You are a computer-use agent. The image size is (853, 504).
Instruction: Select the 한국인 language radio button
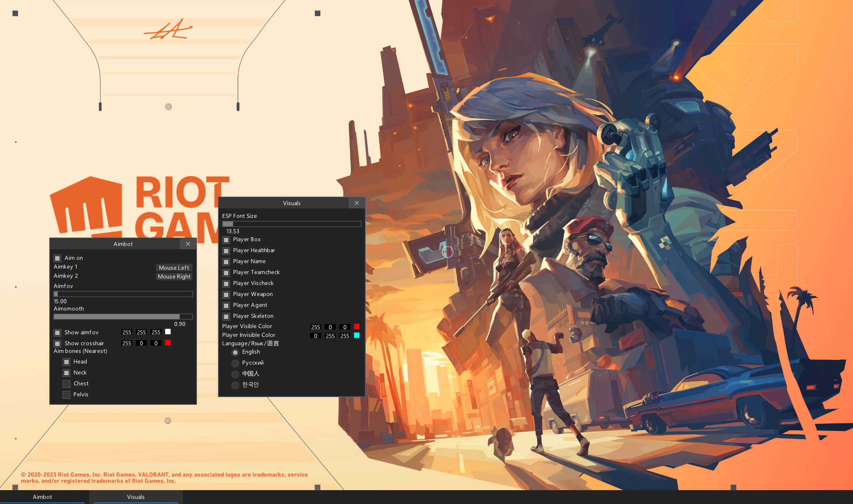coord(235,385)
